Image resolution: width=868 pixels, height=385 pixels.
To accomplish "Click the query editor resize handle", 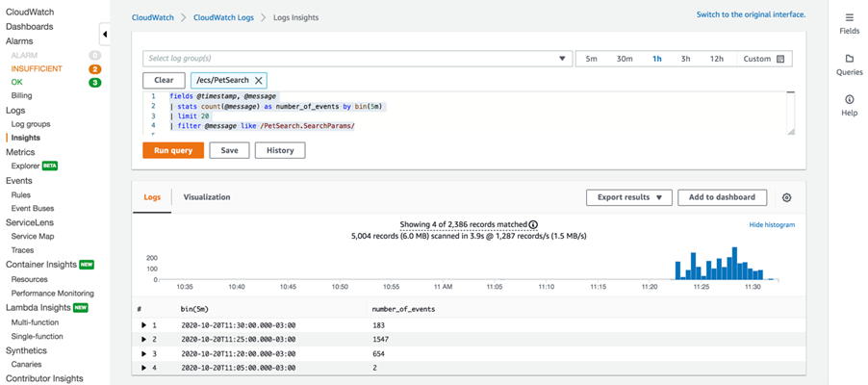I will [x=791, y=131].
